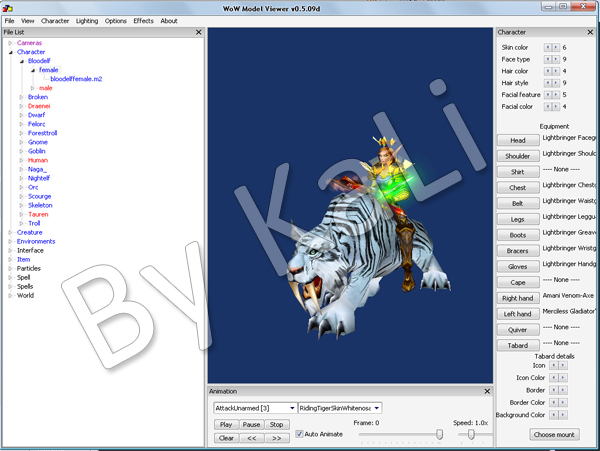Play the animation

226,425
